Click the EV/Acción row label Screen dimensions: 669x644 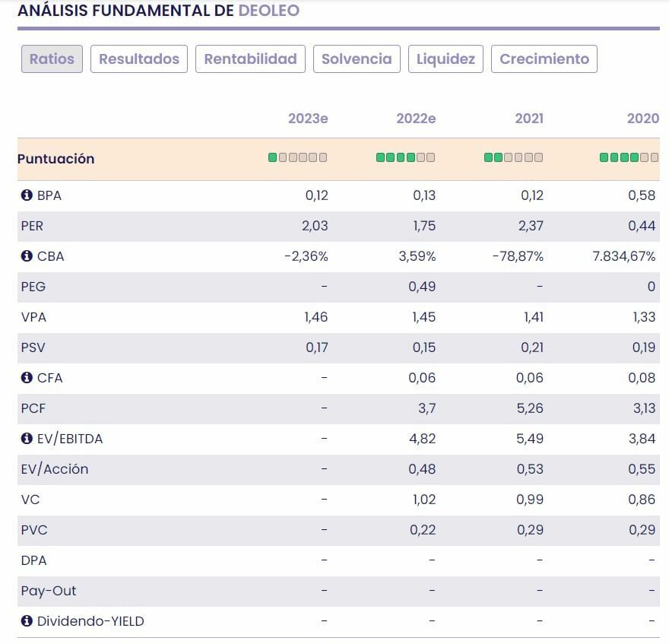pos(55,469)
